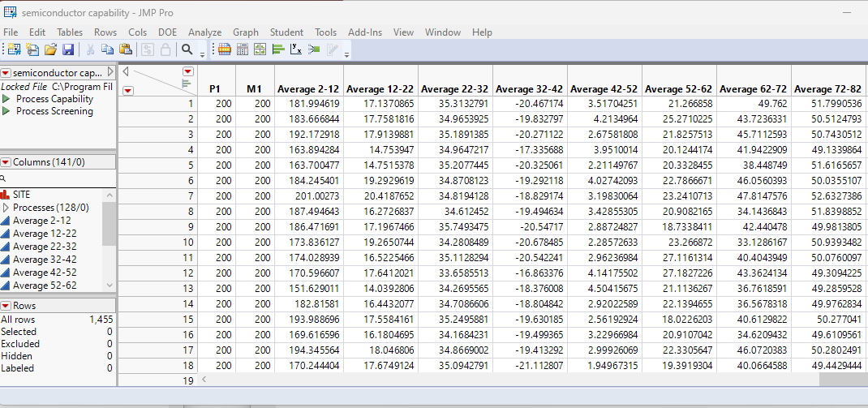The image size is (868, 408).
Task: Open the Columns panel red triangle menu
Action: click(x=6, y=162)
